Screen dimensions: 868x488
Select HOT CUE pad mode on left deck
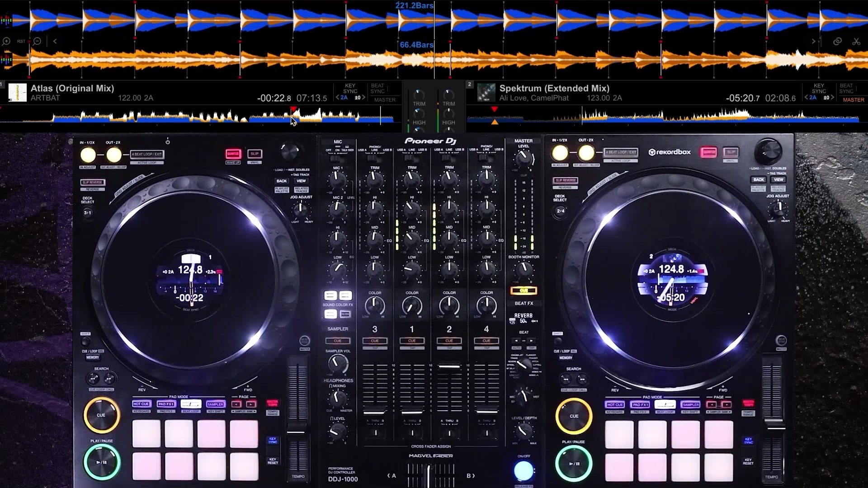coord(141,404)
